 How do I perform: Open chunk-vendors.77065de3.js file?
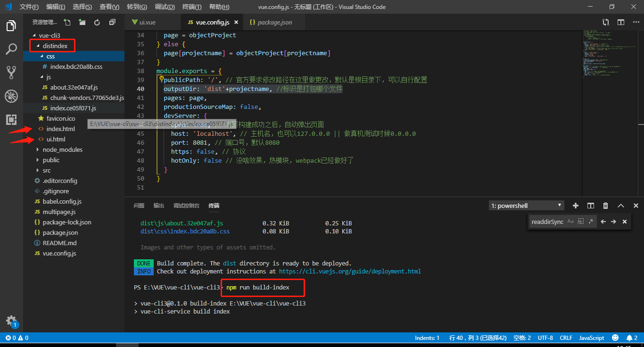point(74,98)
